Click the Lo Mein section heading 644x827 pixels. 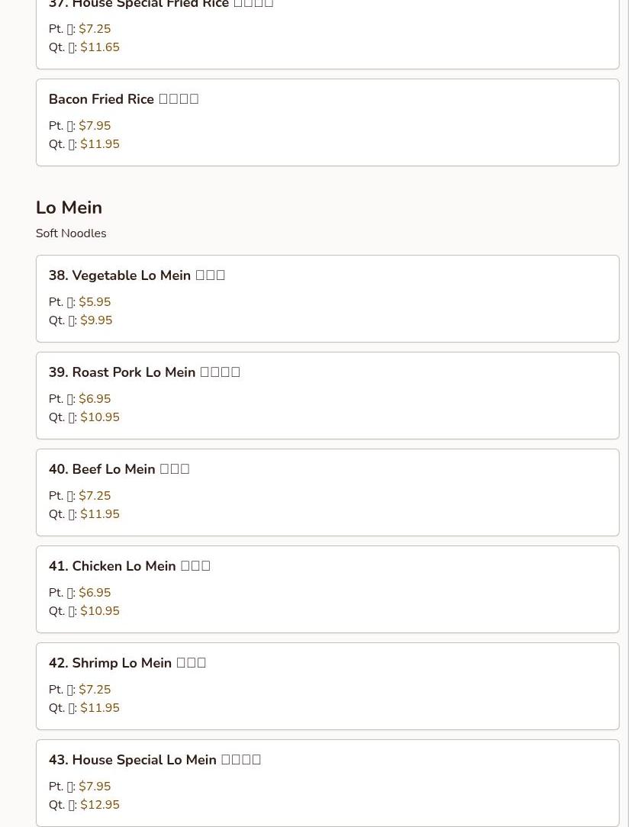click(69, 208)
